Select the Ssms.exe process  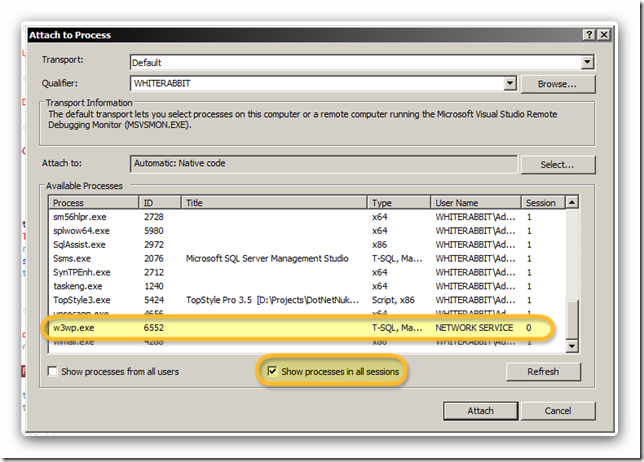pyautogui.click(x=70, y=258)
